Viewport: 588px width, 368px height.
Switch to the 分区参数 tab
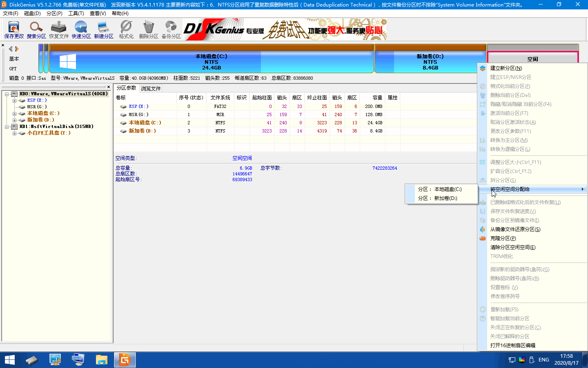pyautogui.click(x=126, y=88)
